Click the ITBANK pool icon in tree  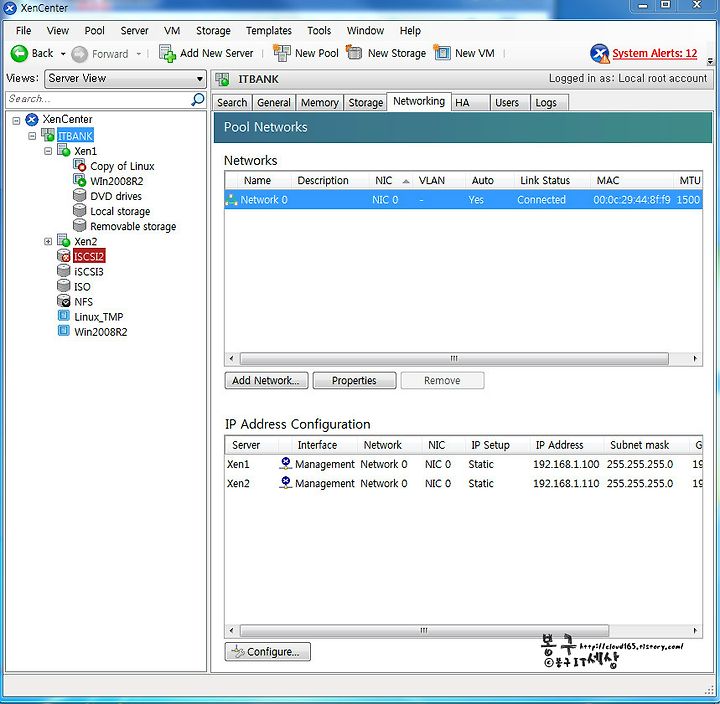(x=48, y=135)
